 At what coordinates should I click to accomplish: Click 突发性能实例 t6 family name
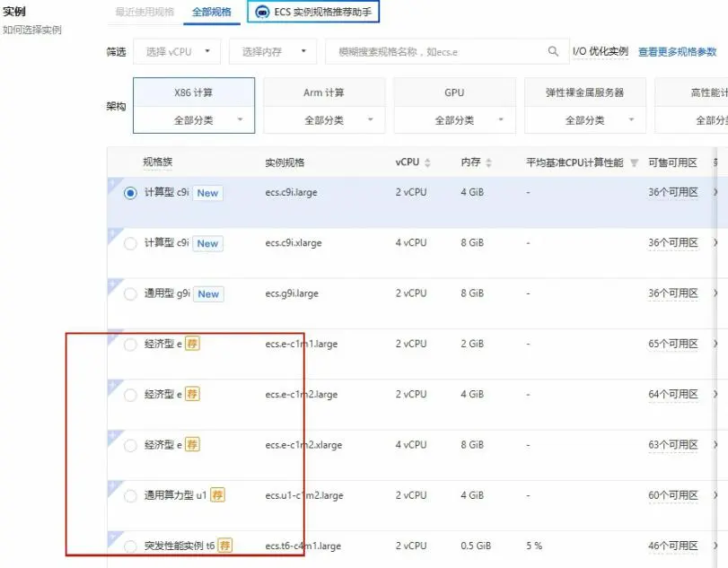click(180, 546)
